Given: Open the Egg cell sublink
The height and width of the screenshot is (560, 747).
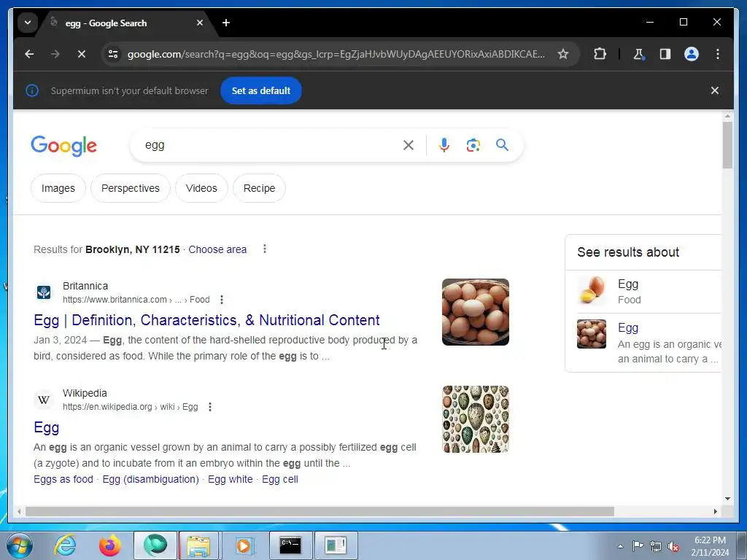Looking at the screenshot, I should [x=279, y=479].
